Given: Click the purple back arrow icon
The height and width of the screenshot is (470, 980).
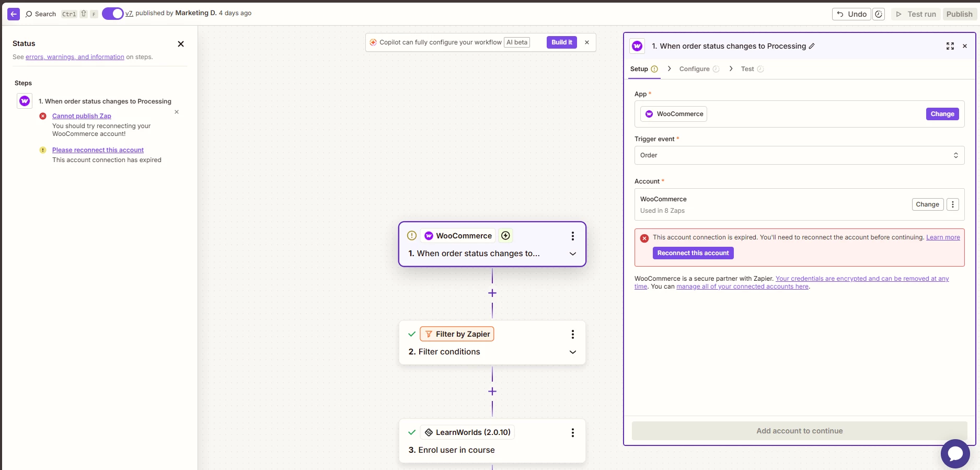Looking at the screenshot, I should click(14, 14).
